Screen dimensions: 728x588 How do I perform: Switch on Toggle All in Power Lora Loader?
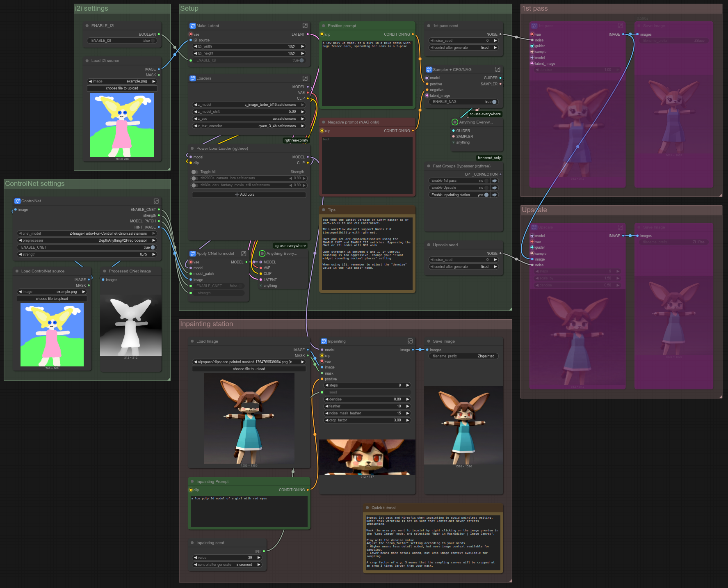[195, 172]
